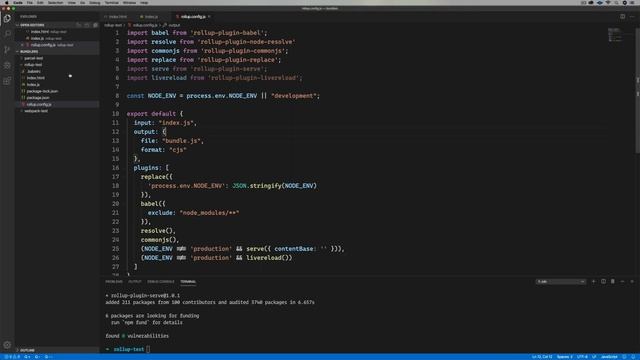Open the File menu
Screen dimensions: 640x360
coord(29,2)
